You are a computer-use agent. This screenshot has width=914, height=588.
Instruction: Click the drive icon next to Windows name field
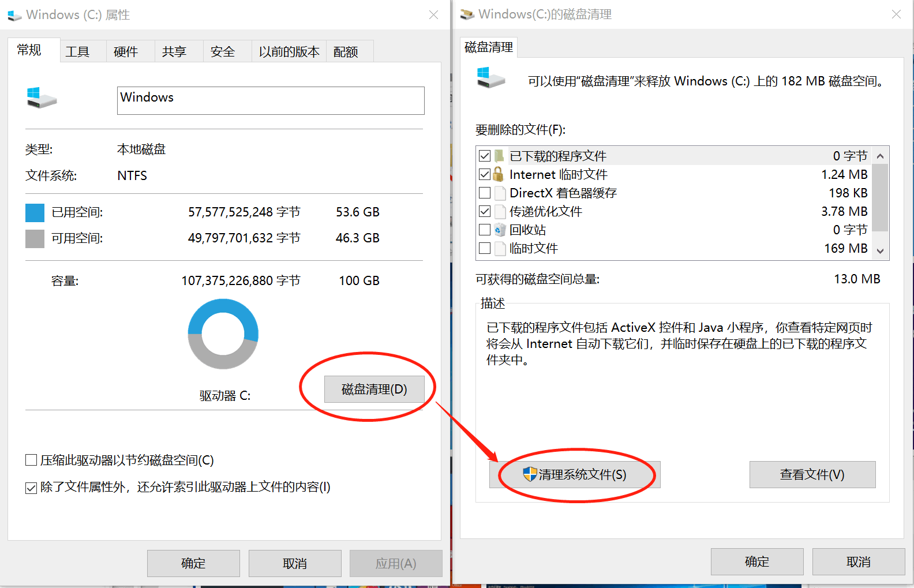point(42,98)
